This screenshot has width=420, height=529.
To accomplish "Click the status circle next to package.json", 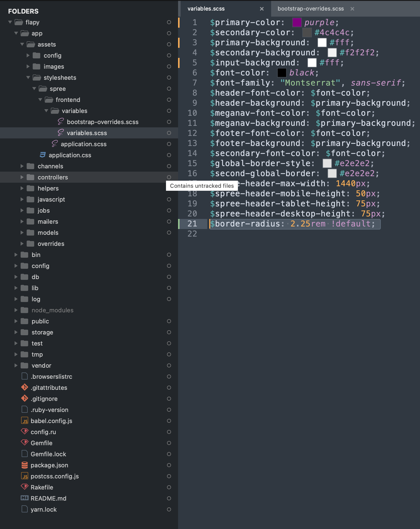I will click(x=169, y=465).
